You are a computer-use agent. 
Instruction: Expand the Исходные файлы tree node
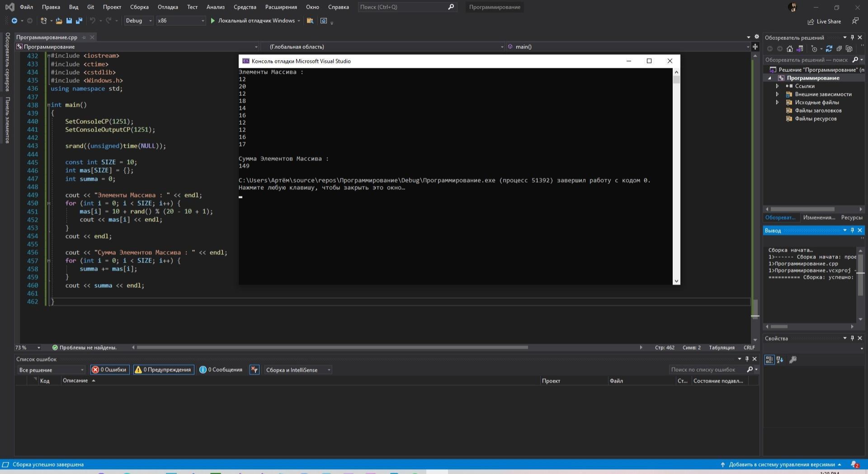777,103
